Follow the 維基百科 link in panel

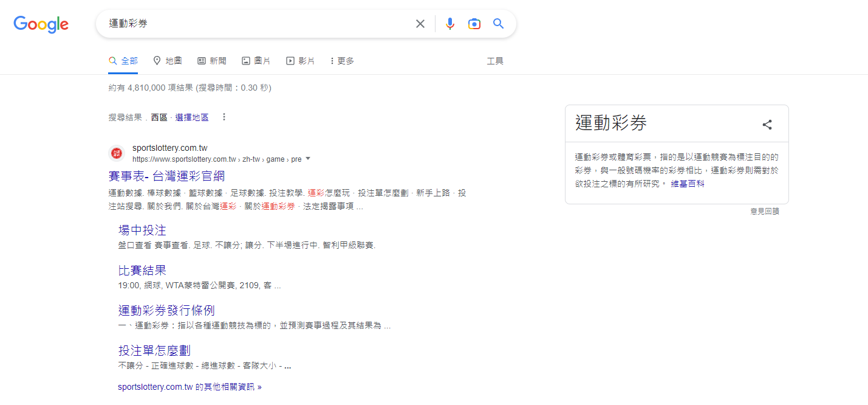[688, 184]
